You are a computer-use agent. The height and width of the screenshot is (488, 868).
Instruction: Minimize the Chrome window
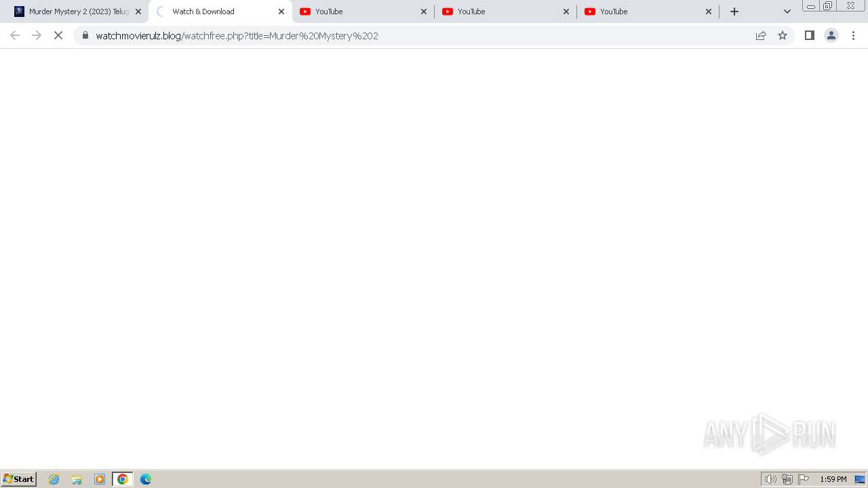pyautogui.click(x=811, y=6)
